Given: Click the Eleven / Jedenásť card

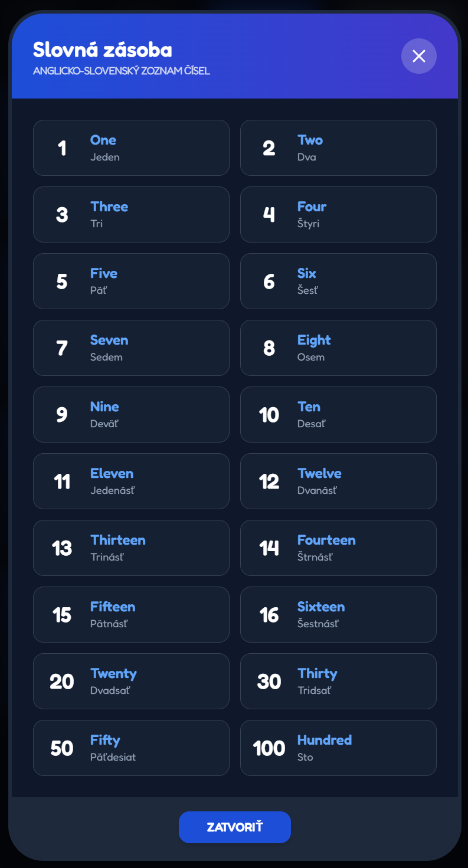Looking at the screenshot, I should pyautogui.click(x=131, y=482).
